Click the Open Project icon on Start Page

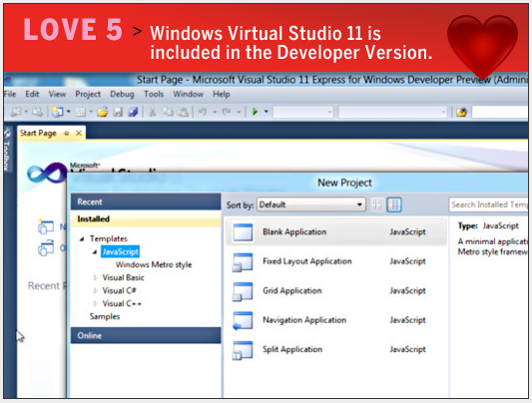46,248
